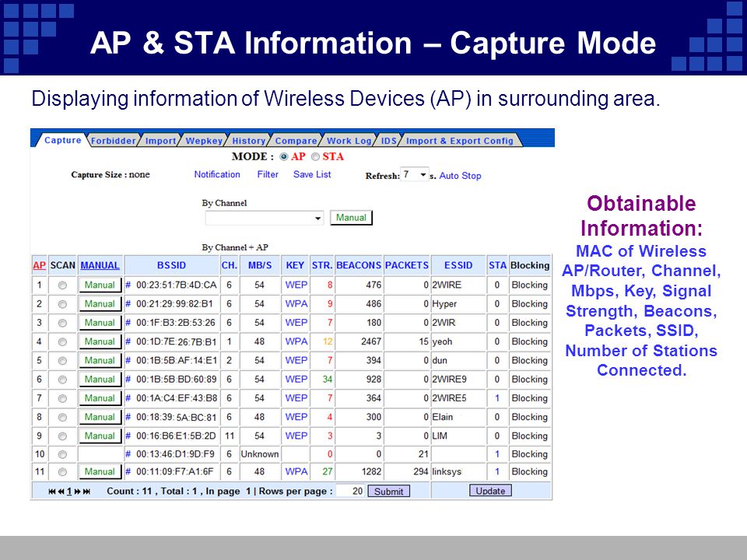Click the Save List link

click(x=312, y=174)
